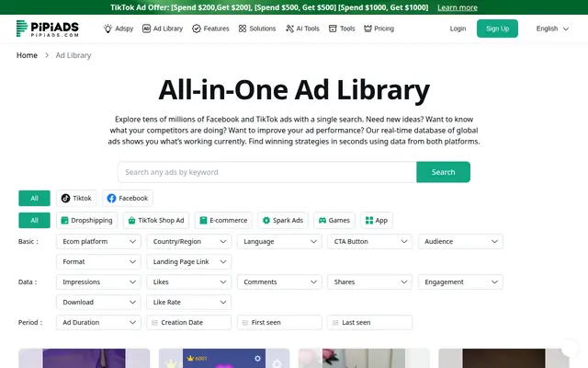Click the Pricing crown icon
This screenshot has width=588, height=368.
367,29
